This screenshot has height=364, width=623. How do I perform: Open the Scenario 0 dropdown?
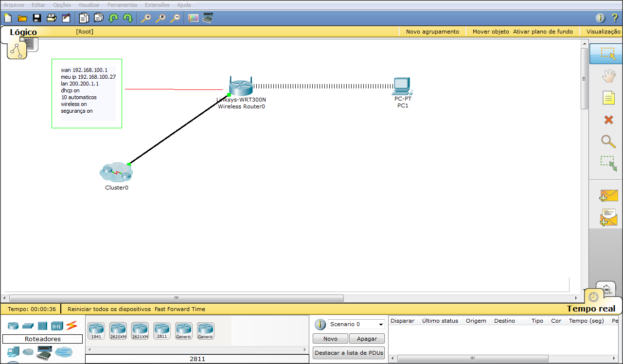[356, 324]
